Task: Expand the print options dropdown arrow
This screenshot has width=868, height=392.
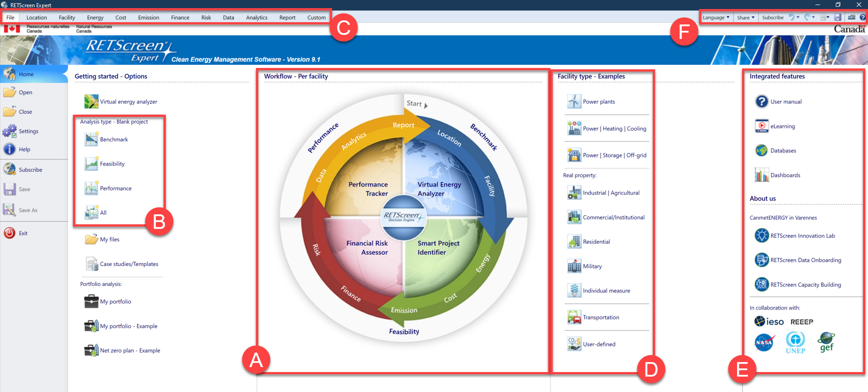Action: (x=828, y=17)
